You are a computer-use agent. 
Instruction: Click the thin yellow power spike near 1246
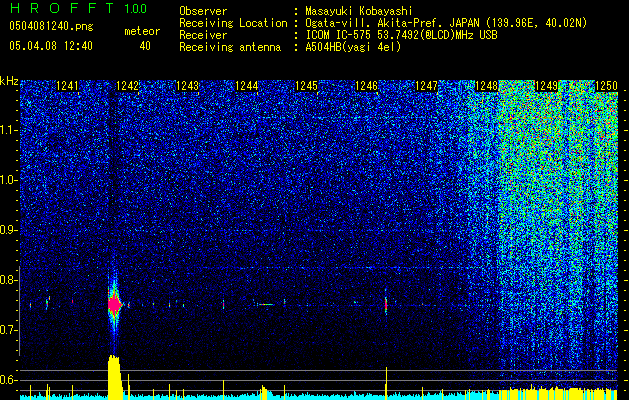click(386, 383)
